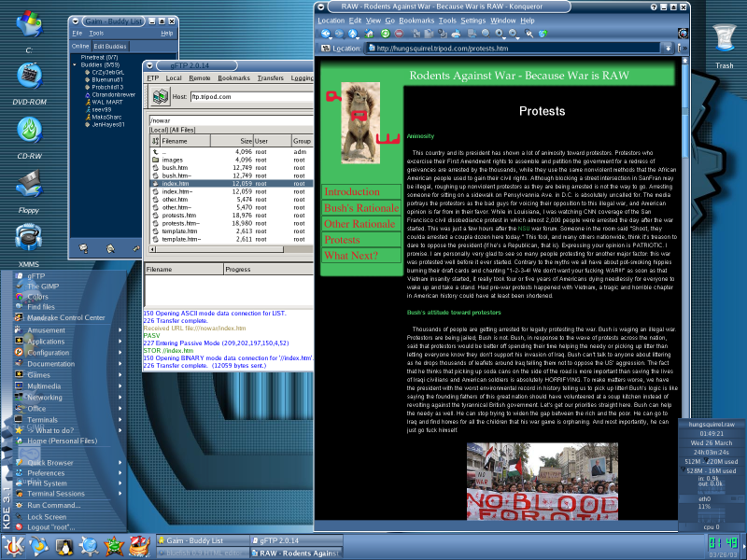This screenshot has width=747, height=560.
Task: Follow the green NSU link in article
Action: [524, 229]
